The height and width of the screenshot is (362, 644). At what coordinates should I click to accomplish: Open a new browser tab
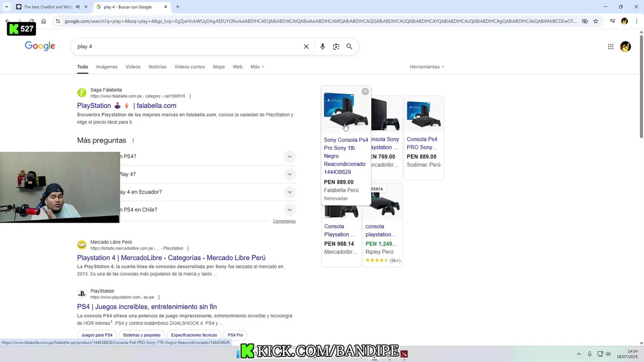(x=178, y=7)
